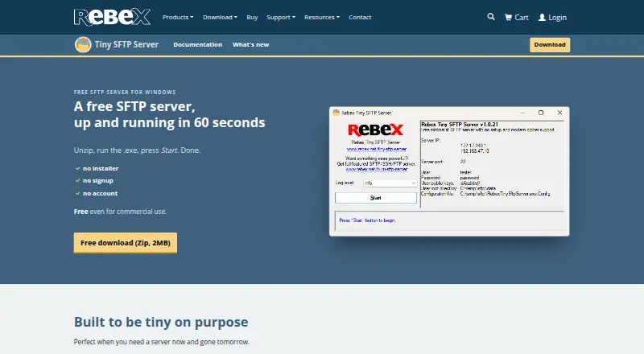
Task: Click the maximize icon of the screenshot window
Action: (x=541, y=113)
